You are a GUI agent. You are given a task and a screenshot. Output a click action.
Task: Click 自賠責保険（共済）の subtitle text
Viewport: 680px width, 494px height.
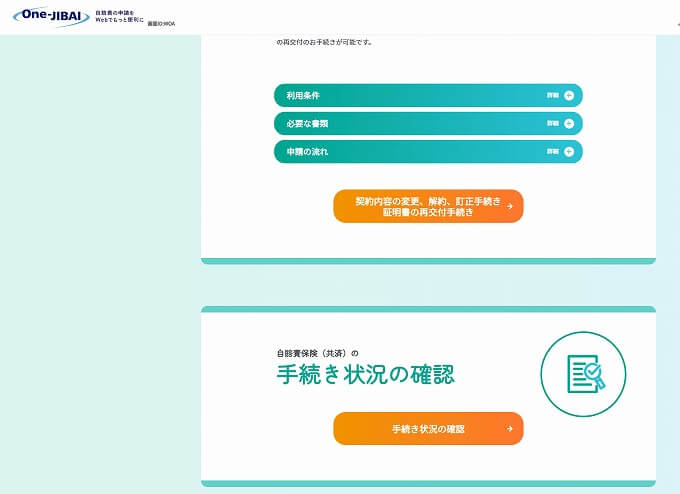(x=317, y=353)
